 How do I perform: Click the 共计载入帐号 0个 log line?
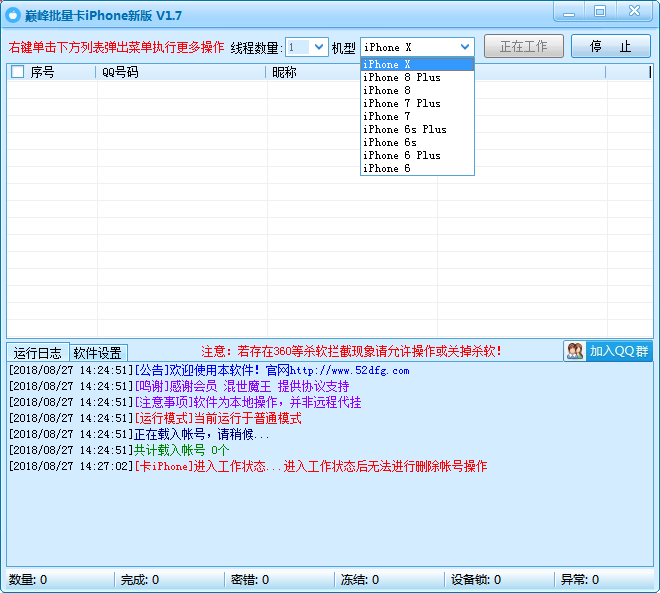point(119,450)
